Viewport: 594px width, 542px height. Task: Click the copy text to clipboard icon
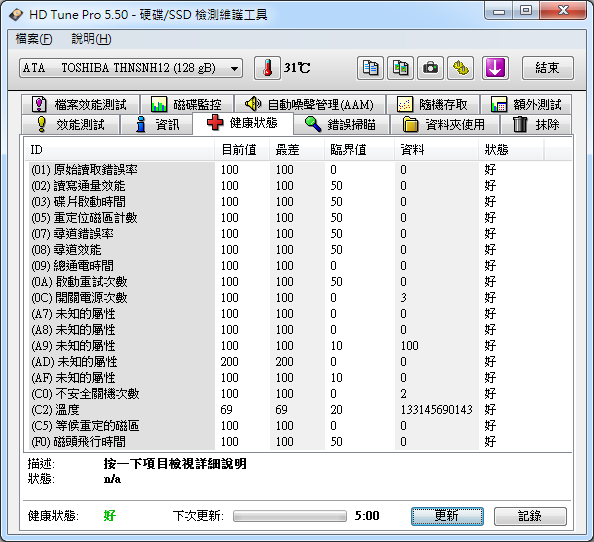[x=370, y=68]
